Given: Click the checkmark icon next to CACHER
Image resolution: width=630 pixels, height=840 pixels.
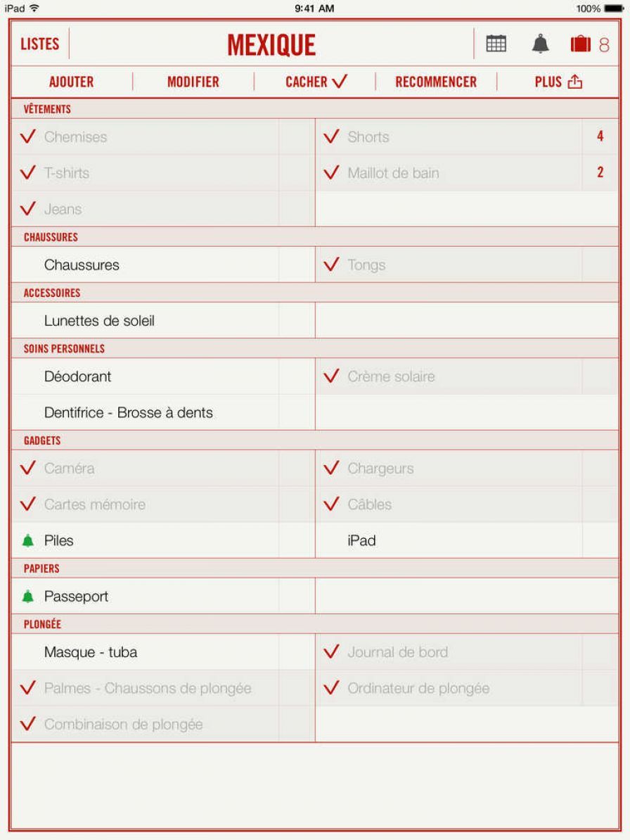Looking at the screenshot, I should (339, 81).
